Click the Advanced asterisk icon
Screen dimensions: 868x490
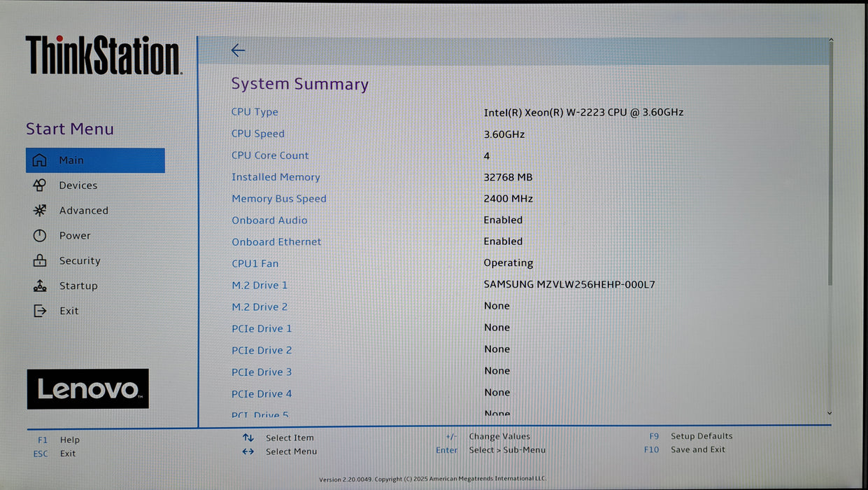coord(40,211)
